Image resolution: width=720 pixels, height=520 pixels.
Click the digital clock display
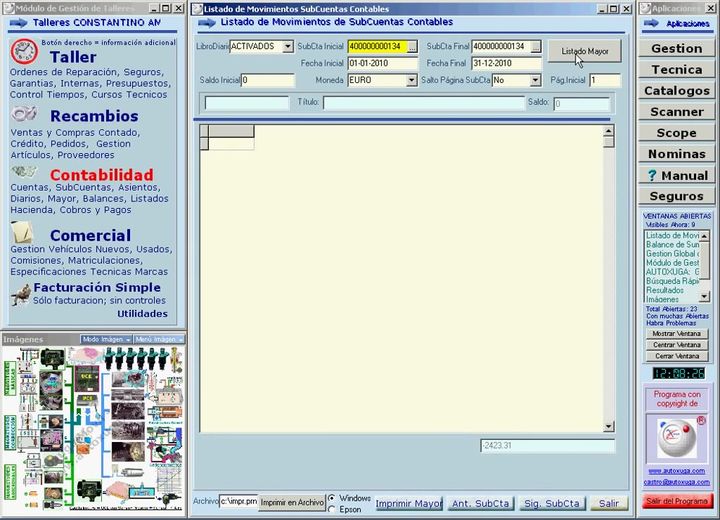coord(679,373)
